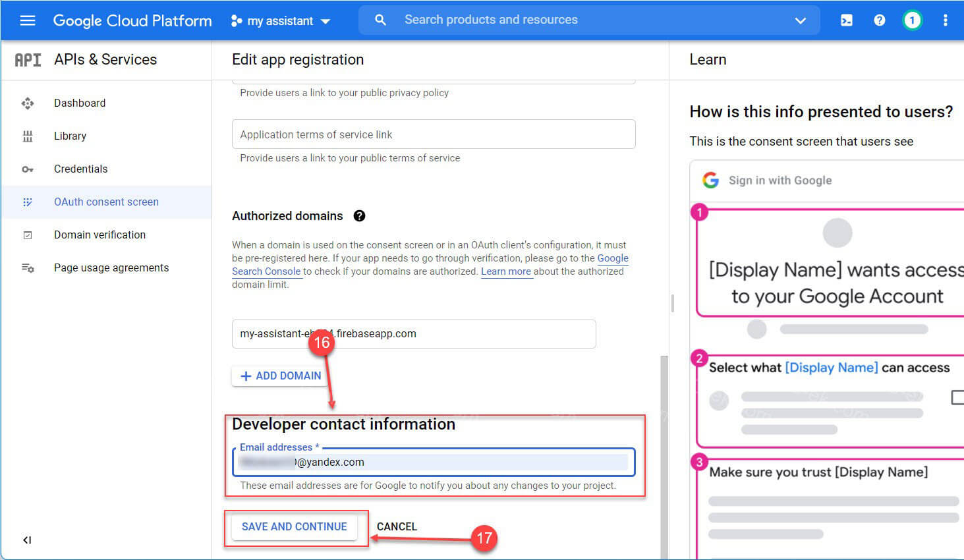Open the Page usage agreements icon

click(x=28, y=267)
